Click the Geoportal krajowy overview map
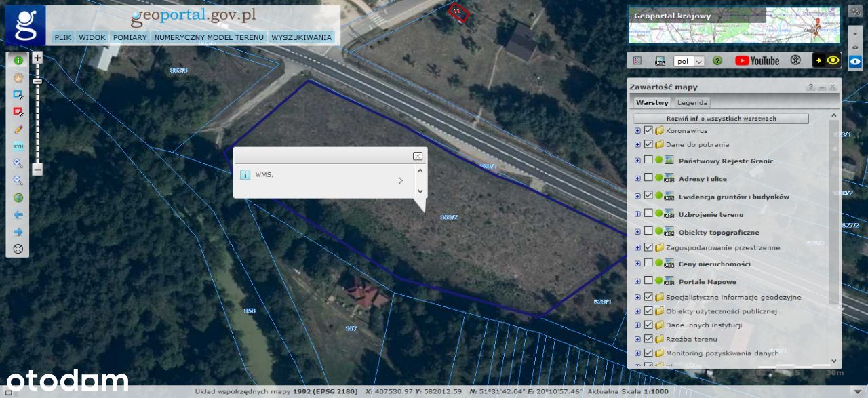868x398 pixels. pos(734,26)
